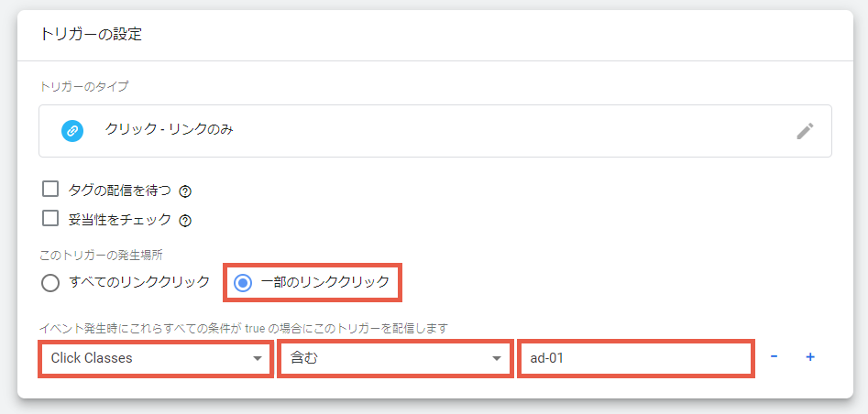Screen dimensions: 868x414
Task: Click the arrow on 含む dropdown
Action: click(496, 359)
